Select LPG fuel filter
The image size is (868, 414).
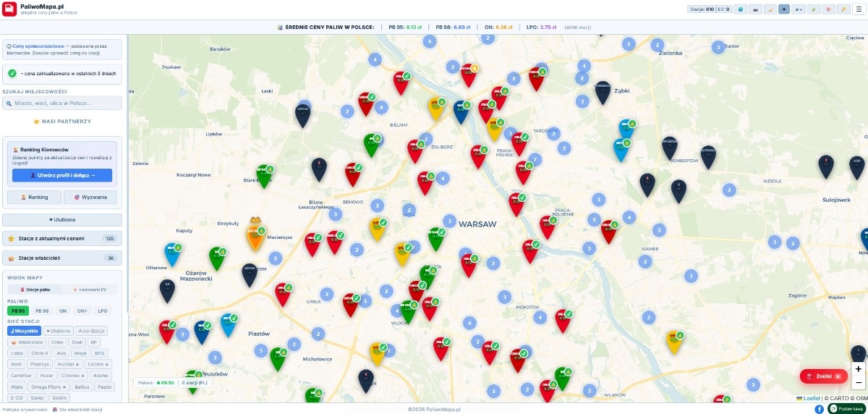[103, 310]
